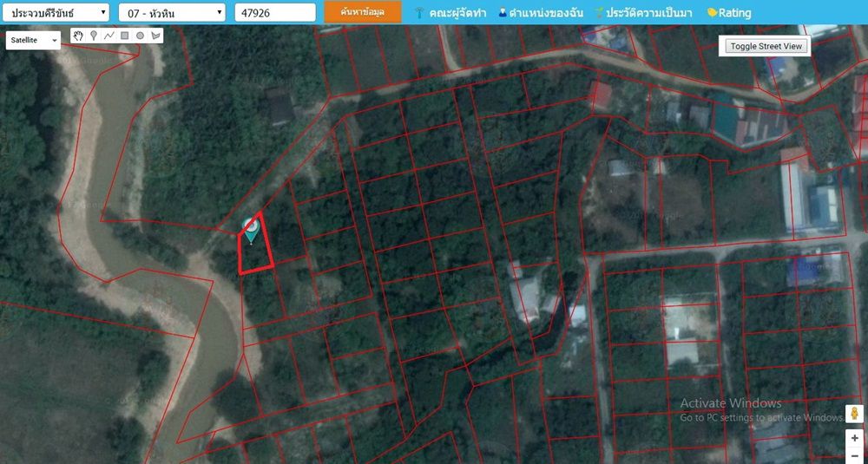The image size is (868, 464).
Task: Select the circle drawing tool
Action: pyautogui.click(x=140, y=36)
